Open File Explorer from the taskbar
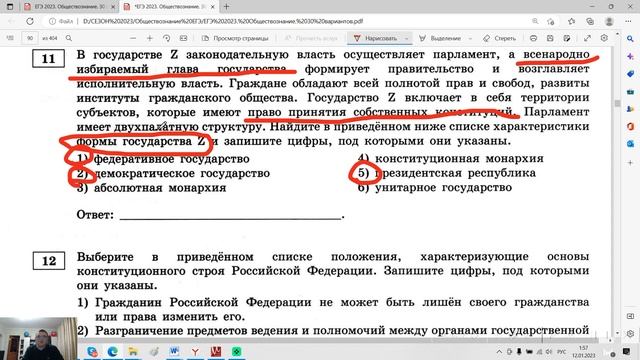This screenshot has height=360, width=640. pyautogui.click(x=133, y=351)
